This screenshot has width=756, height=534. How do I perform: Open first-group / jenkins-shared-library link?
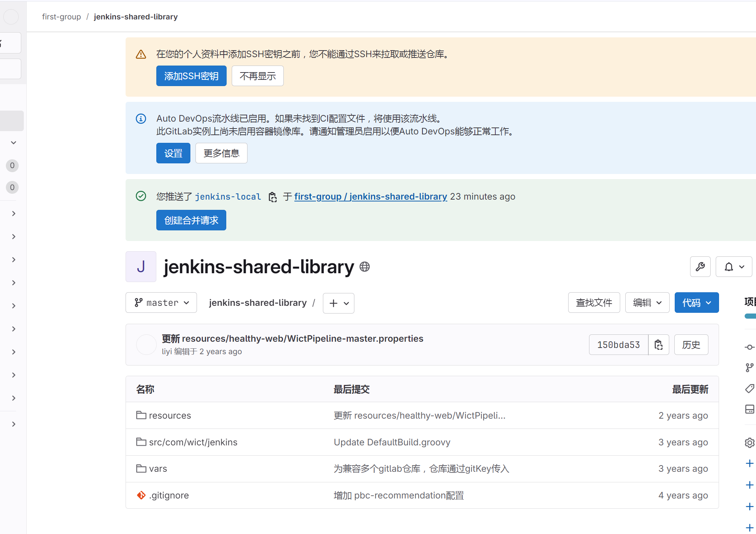[370, 197]
